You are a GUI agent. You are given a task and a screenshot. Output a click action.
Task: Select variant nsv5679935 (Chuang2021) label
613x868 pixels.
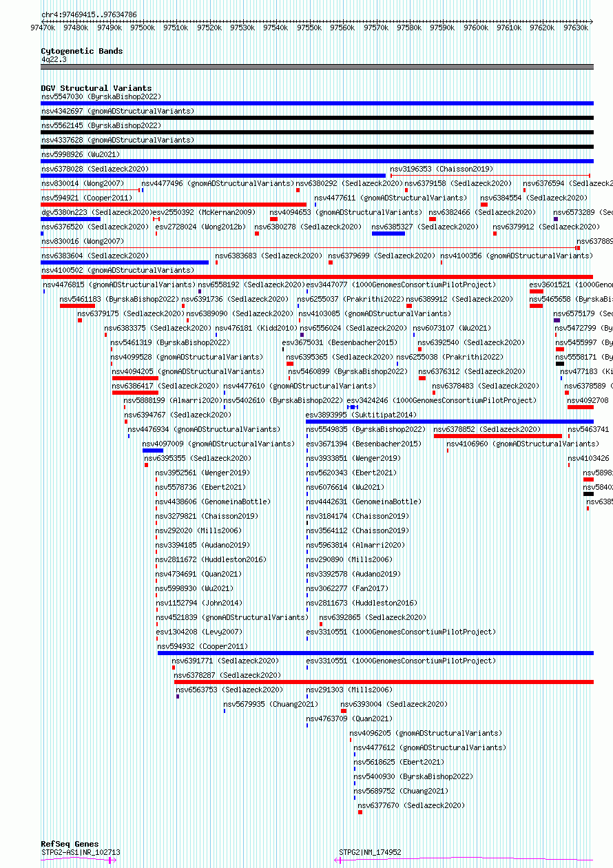coord(270,704)
